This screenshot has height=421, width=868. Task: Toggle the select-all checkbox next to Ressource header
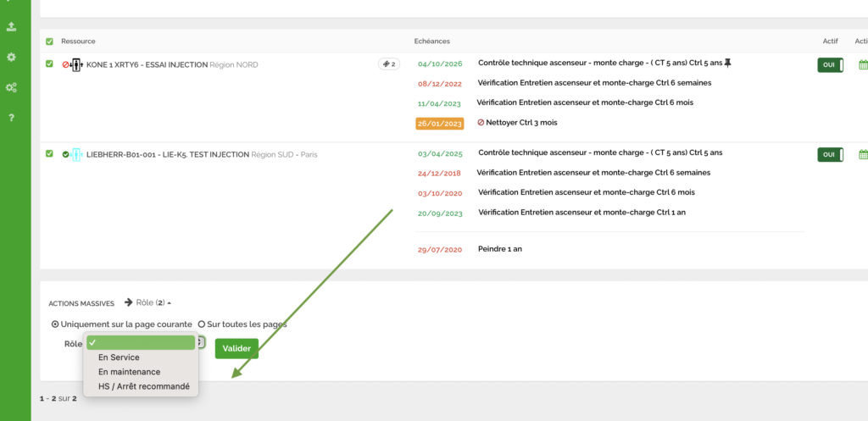pyautogui.click(x=49, y=42)
